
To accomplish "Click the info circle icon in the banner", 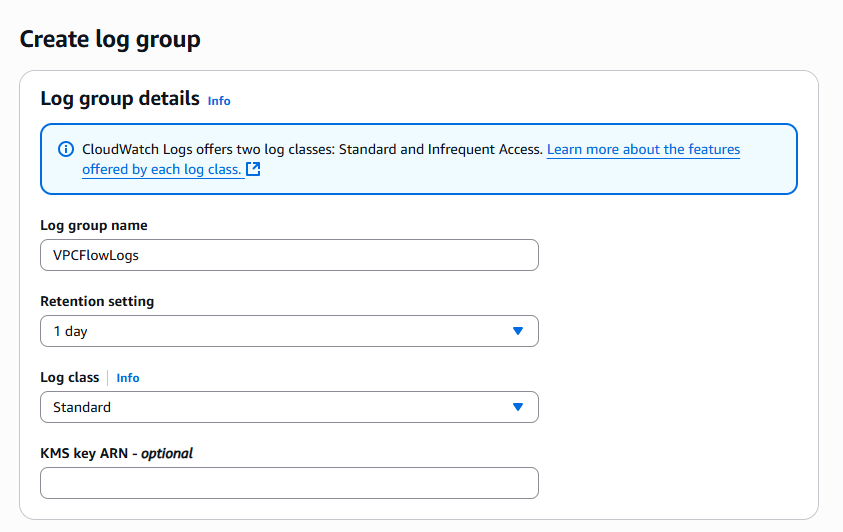I will coord(66,149).
